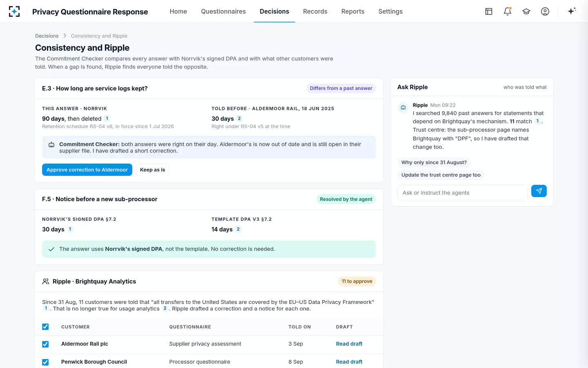Image resolution: width=588 pixels, height=368 pixels.
Task: Click the Keep as is button
Action: click(x=153, y=170)
